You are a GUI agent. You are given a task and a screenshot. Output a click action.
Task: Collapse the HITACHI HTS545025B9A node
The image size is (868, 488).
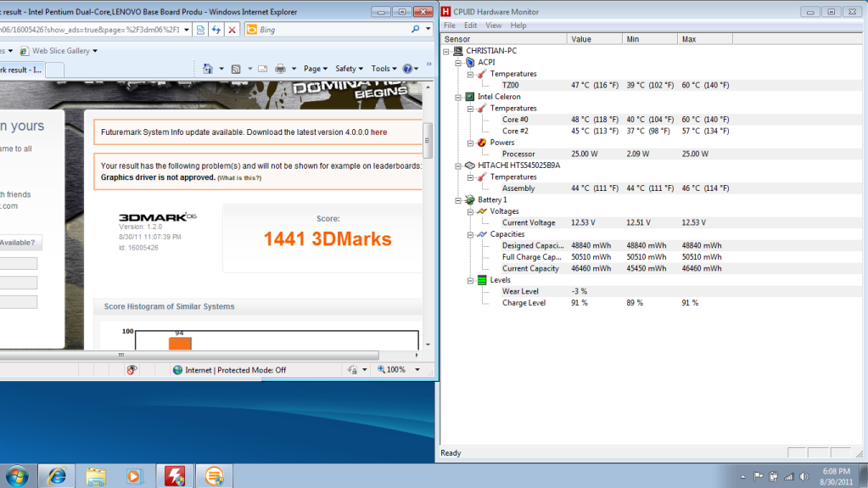pos(458,165)
